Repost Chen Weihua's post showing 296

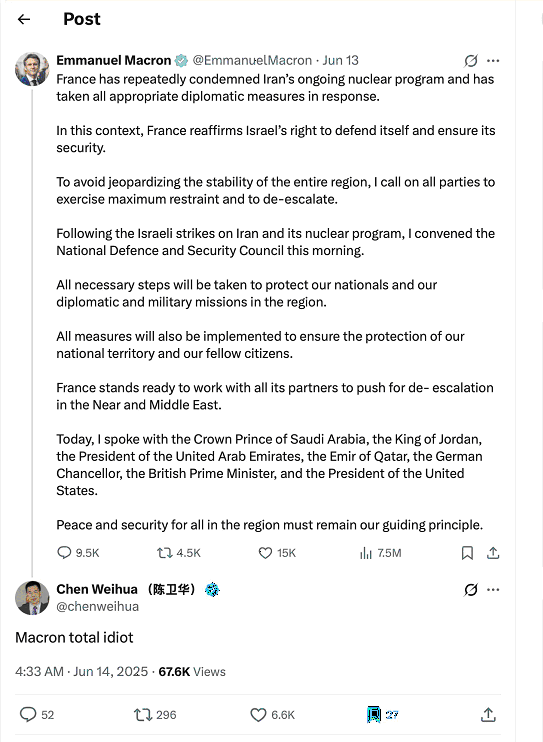155,715
